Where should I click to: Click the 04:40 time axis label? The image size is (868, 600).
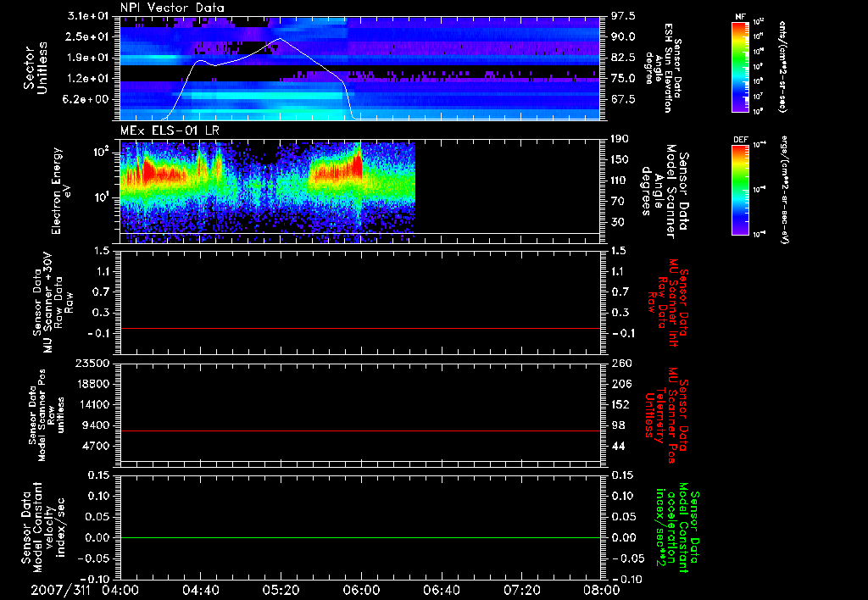[200, 590]
